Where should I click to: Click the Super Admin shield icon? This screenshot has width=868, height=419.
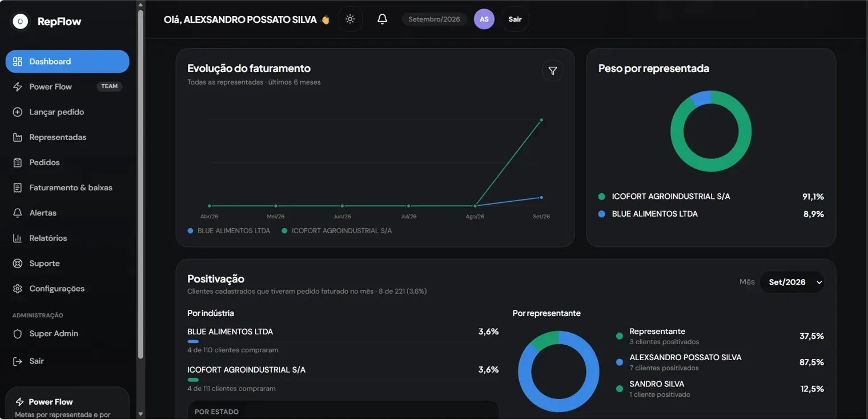tap(18, 334)
